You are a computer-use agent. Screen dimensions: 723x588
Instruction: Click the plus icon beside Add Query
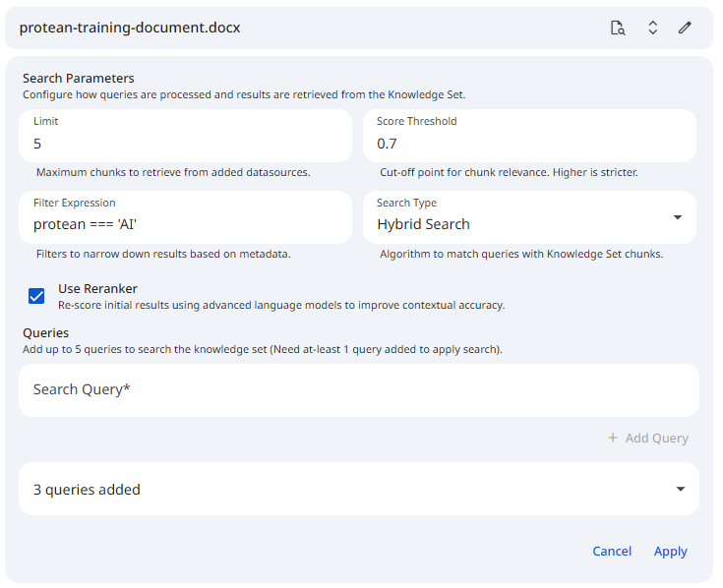click(613, 439)
